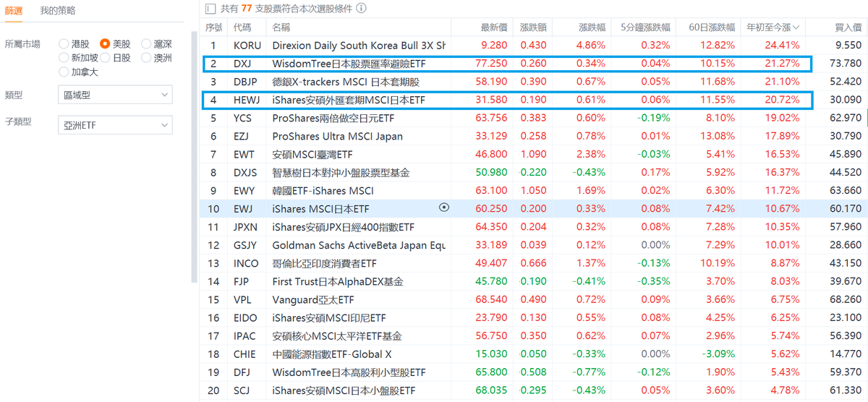Sort by the 代碼 column header

point(242,27)
